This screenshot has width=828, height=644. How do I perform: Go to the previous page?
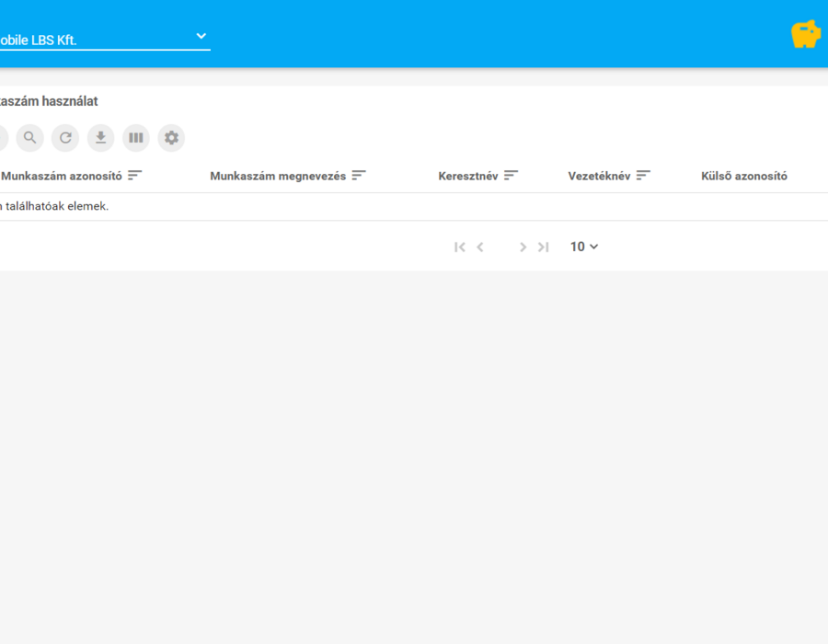[x=480, y=247]
